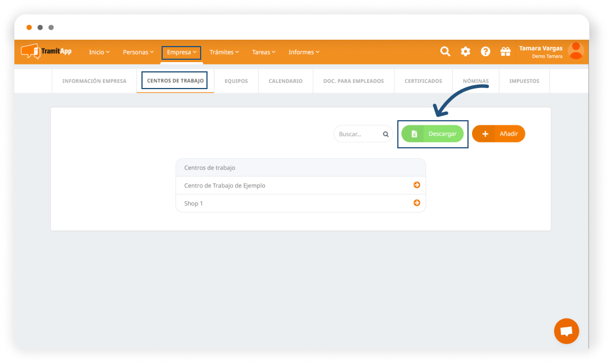The height and width of the screenshot is (364, 610).
Task: Open the Trámites dropdown menu
Action: point(224,52)
